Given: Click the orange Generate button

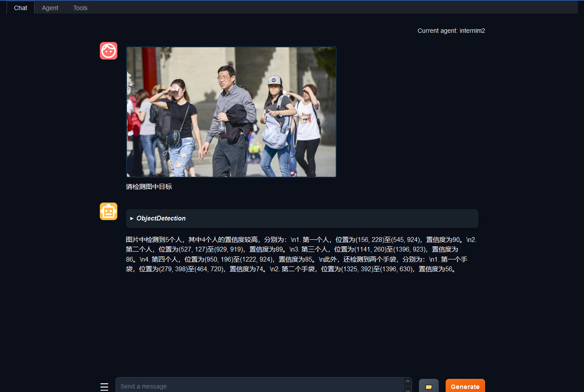Looking at the screenshot, I should 465,386.
